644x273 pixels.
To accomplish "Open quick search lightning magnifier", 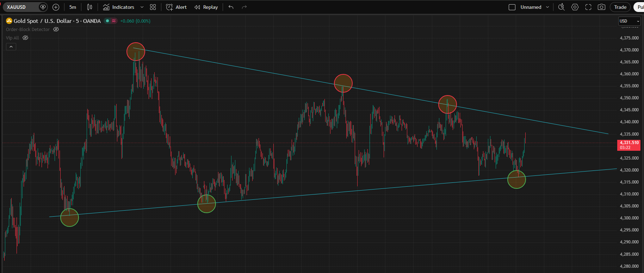I will [x=562, y=7].
